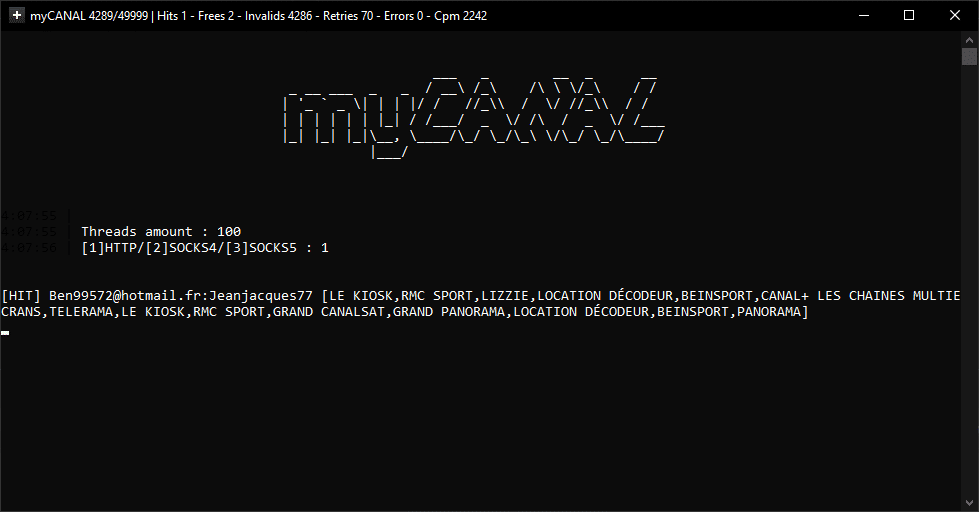Click the "[1]HTTP/[2]SOCKS4/[3]SOCKS5 : 1" line

coord(205,248)
